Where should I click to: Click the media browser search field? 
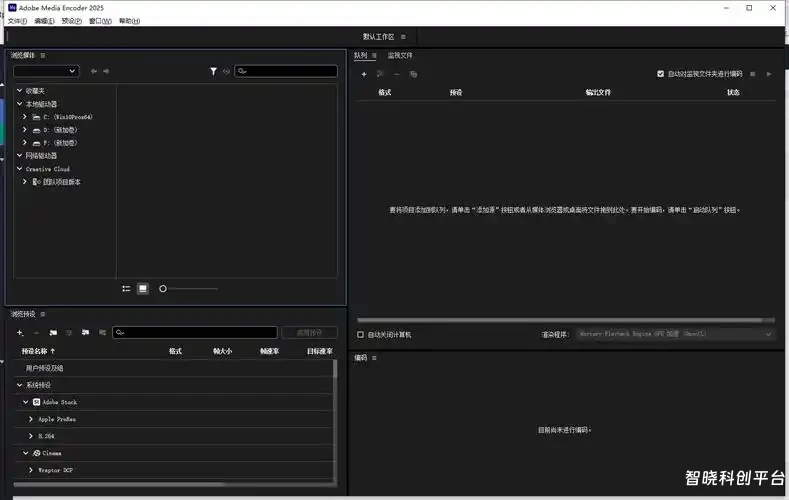pyautogui.click(x=286, y=71)
